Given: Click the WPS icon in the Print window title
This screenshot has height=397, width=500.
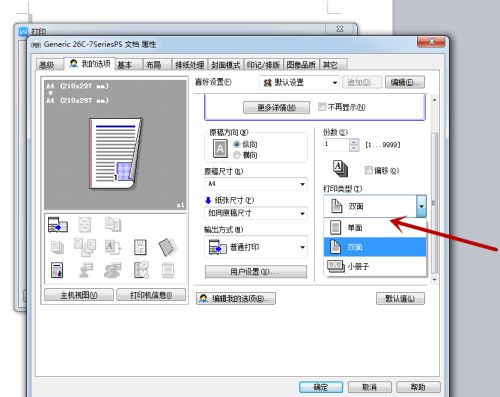Looking at the screenshot, I should (23, 32).
